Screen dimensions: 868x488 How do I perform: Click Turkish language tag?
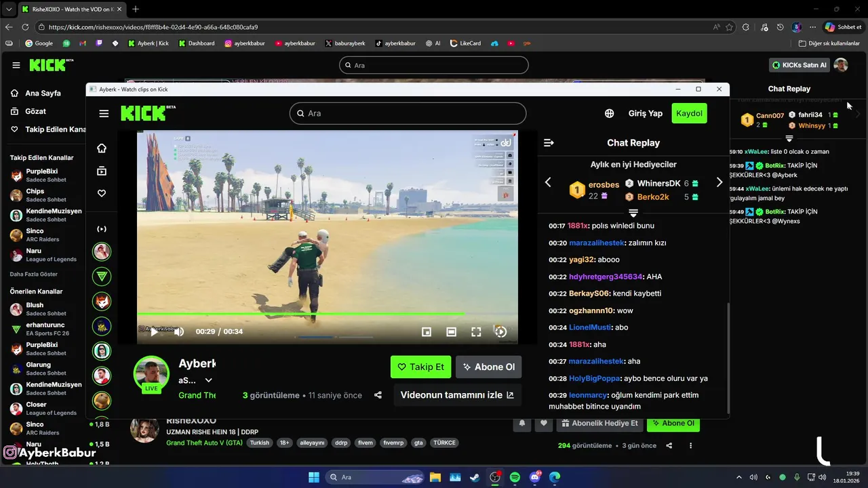coord(259,443)
